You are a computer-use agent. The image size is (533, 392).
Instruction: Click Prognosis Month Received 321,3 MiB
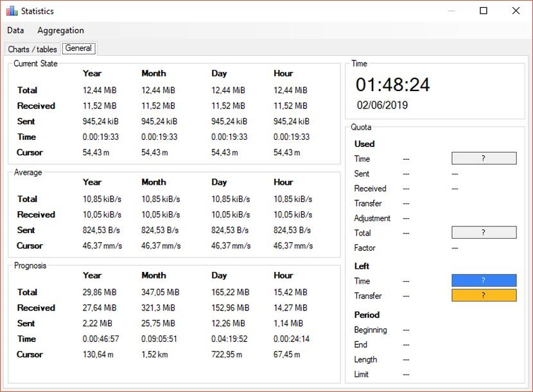coord(159,308)
